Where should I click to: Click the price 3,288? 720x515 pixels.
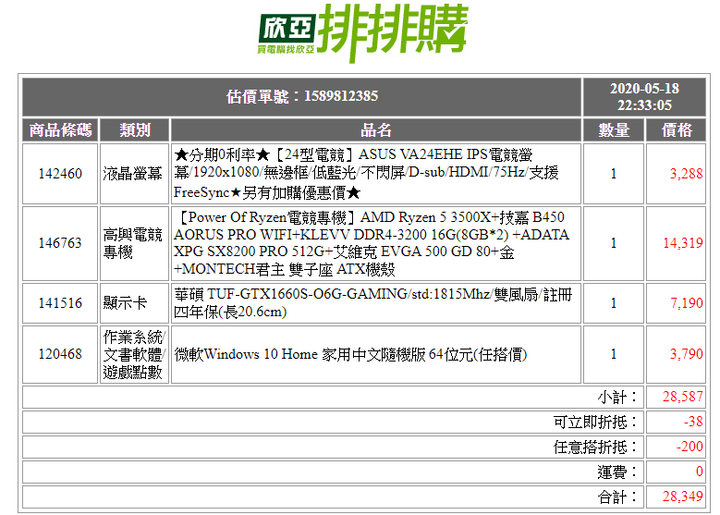pos(686,174)
